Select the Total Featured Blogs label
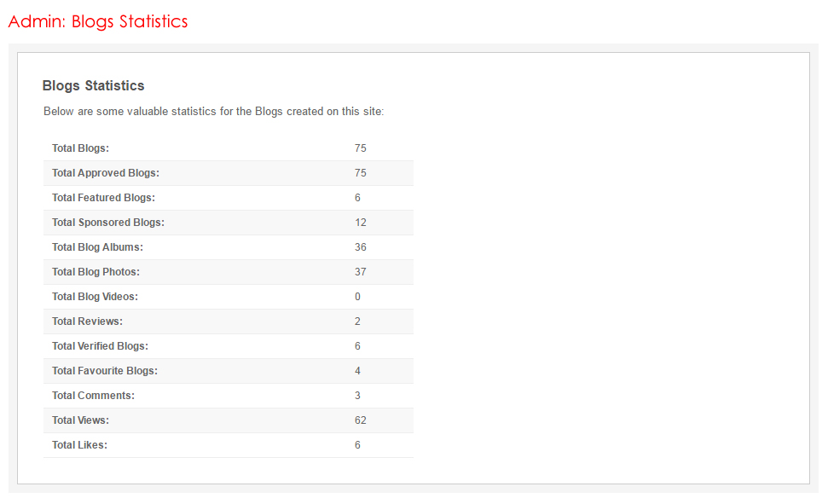 pyautogui.click(x=103, y=198)
